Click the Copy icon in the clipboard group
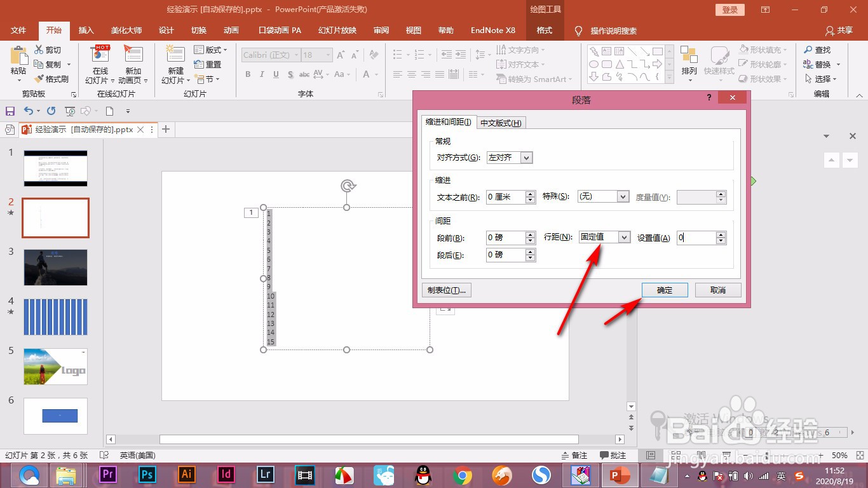Viewport: 868px width, 488px height. tap(38, 64)
